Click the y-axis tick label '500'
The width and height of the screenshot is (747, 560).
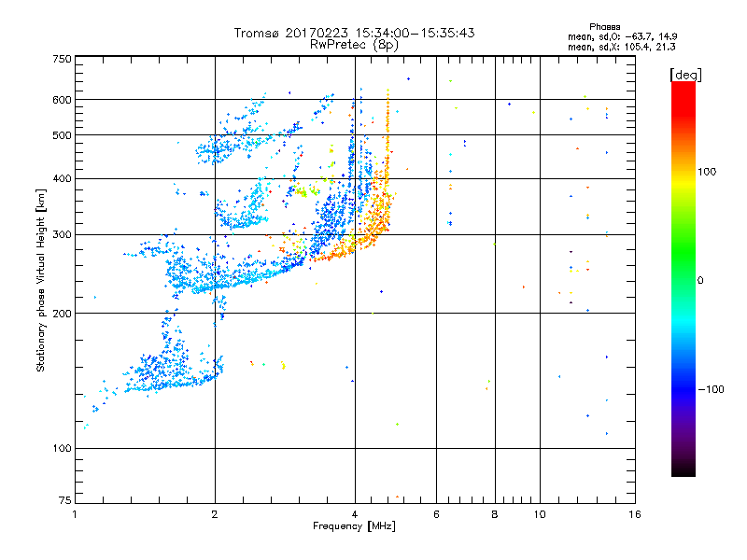62,135
